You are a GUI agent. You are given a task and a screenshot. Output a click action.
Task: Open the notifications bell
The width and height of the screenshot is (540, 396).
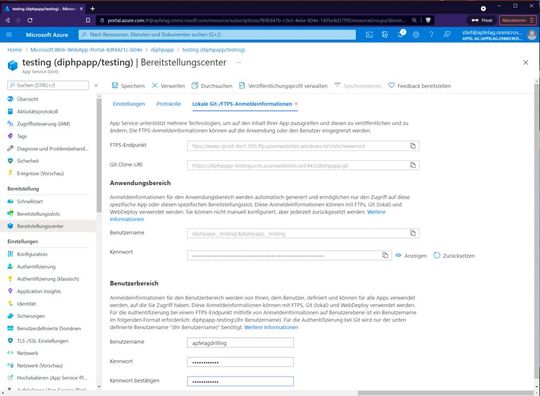(401, 34)
